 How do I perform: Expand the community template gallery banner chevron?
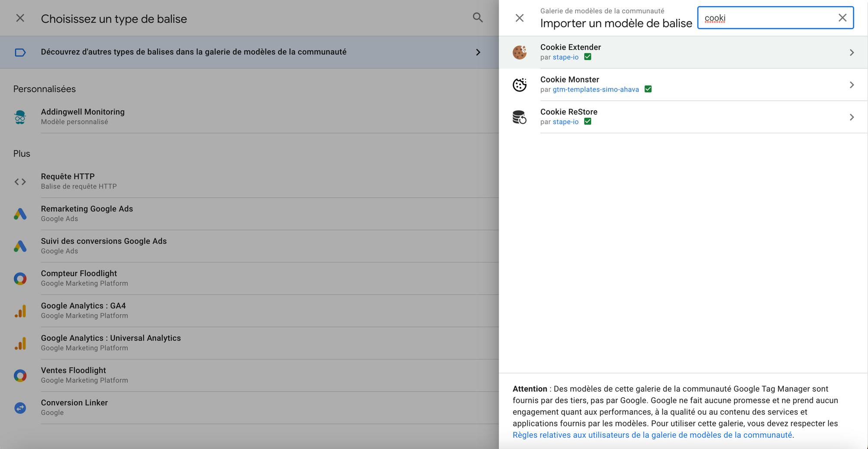[478, 53]
